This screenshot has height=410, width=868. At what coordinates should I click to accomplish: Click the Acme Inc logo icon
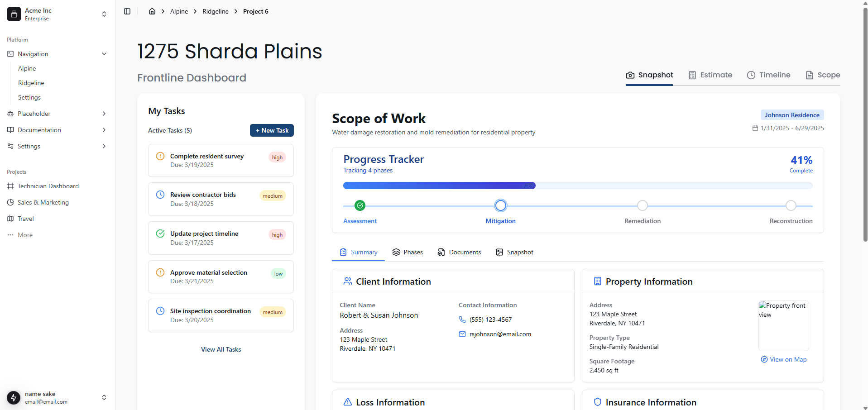tap(14, 14)
